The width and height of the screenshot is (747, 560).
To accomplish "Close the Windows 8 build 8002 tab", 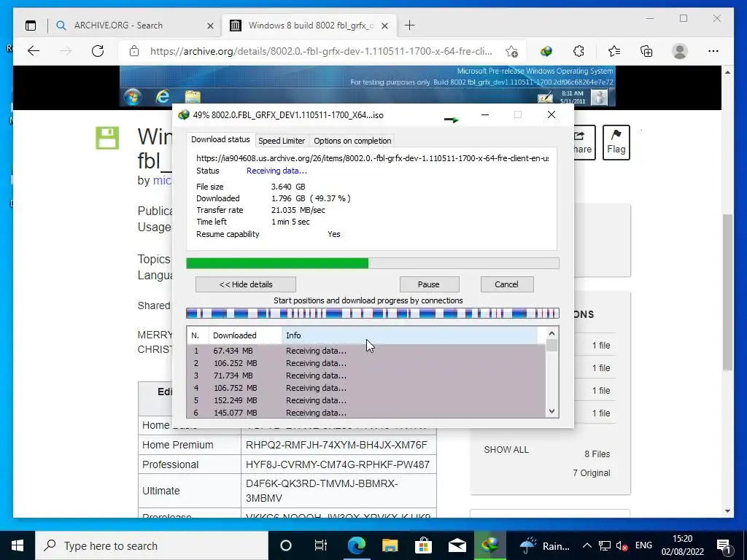I will click(x=385, y=26).
